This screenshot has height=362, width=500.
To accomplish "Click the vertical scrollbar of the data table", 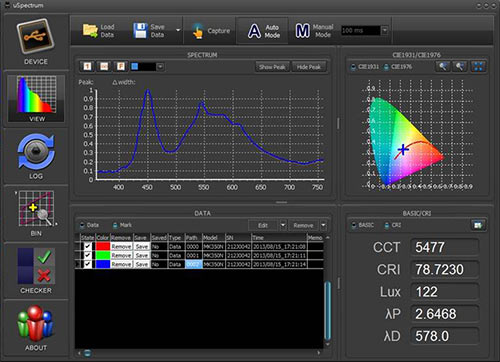I will (x=328, y=310).
